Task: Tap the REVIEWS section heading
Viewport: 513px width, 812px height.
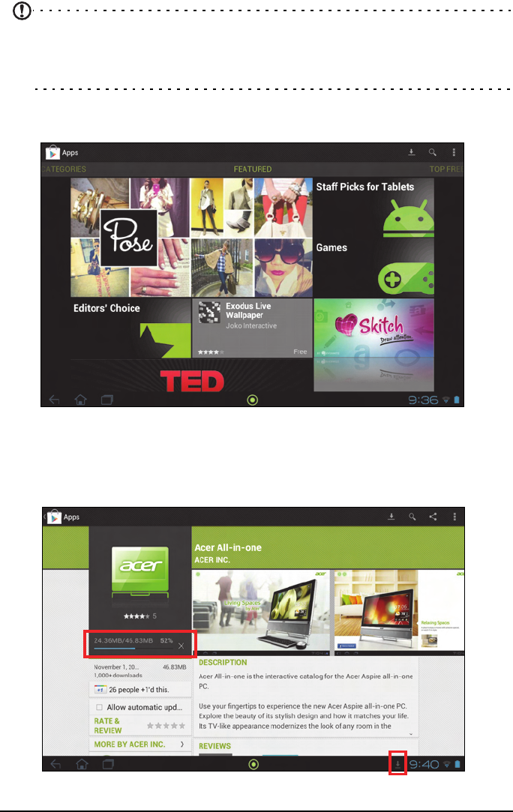Action: [214, 746]
